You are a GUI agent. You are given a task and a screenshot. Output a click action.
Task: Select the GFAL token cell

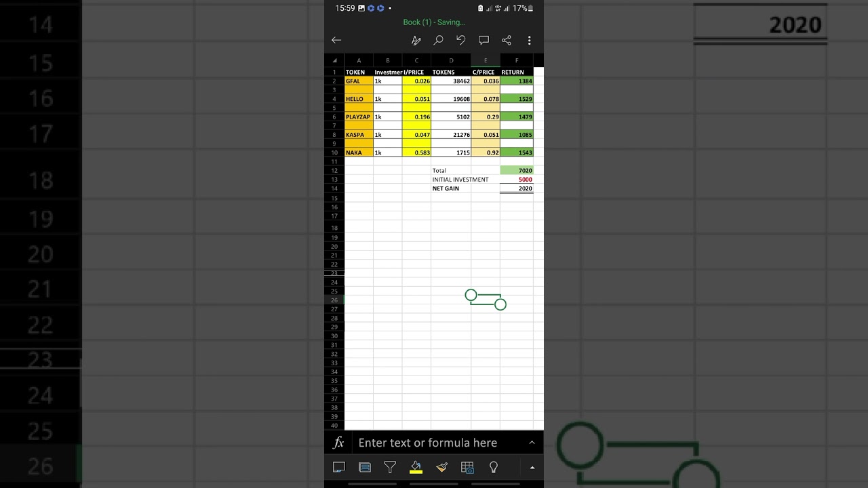pyautogui.click(x=359, y=81)
